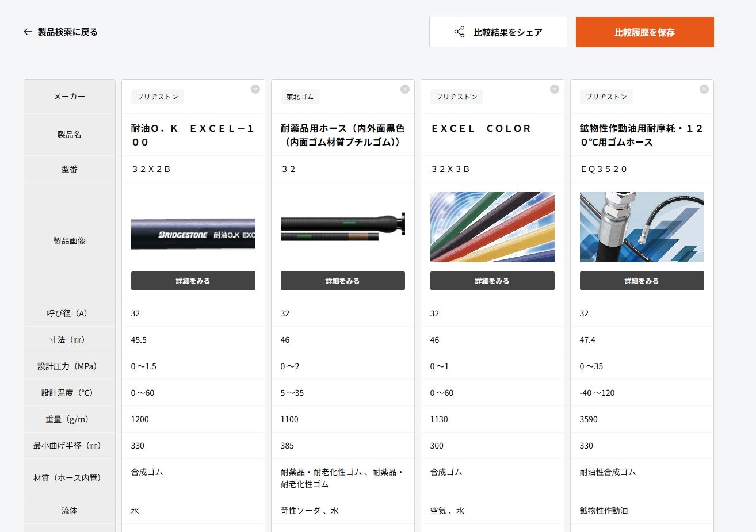Image resolution: width=756 pixels, height=532 pixels.
Task: Click the EQ3520 hydraulic hose image
Action: [642, 227]
